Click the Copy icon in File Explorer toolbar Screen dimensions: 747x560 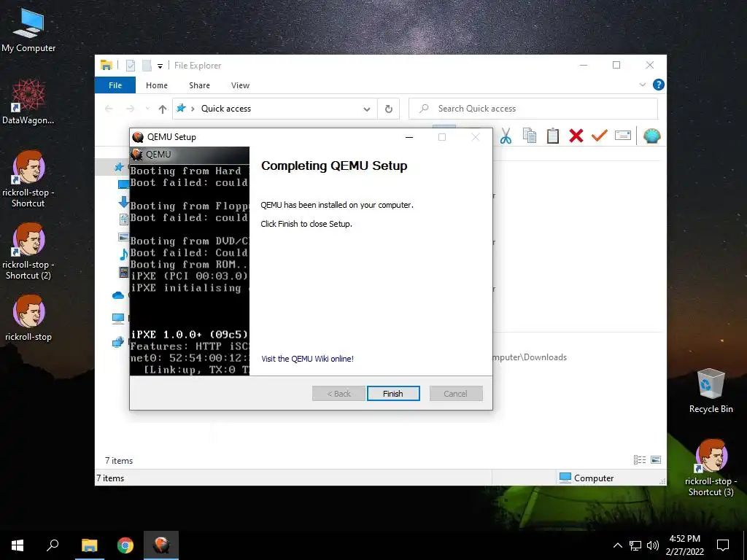530,136
